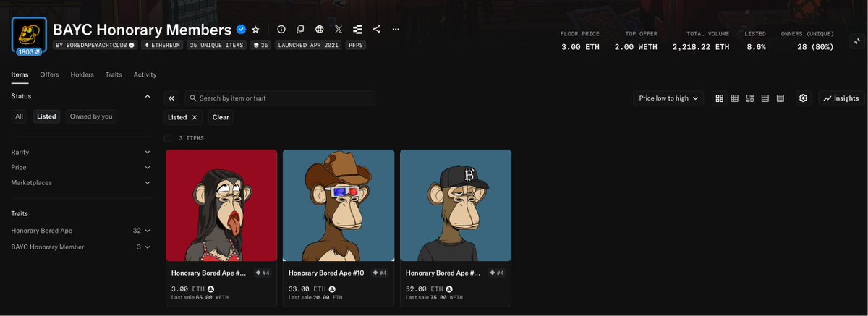
Task: Expand the BAYC Honorary Member trait
Action: (81, 247)
